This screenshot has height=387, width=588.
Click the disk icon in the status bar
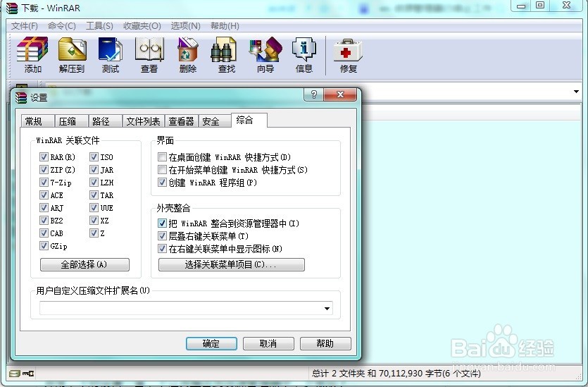[14, 374]
